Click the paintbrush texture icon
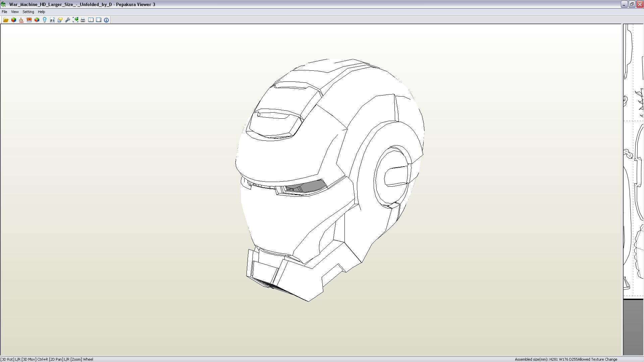Image resolution: width=644 pixels, height=362 pixels. (21, 20)
